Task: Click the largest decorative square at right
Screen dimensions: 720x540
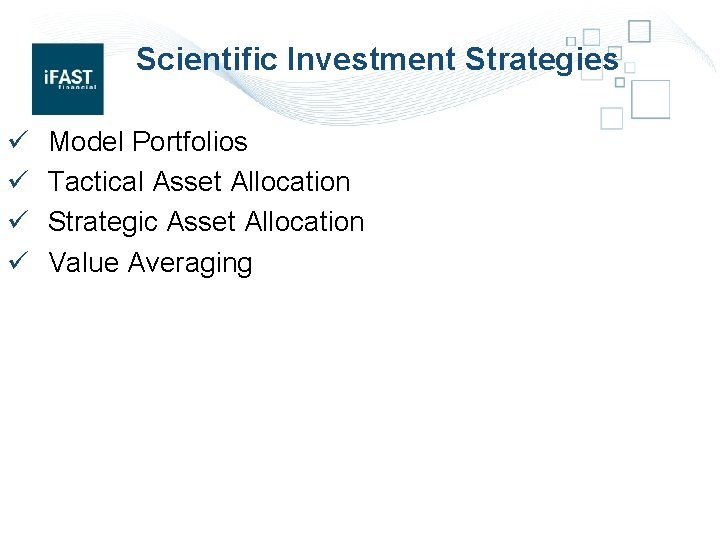Action: 650,99
